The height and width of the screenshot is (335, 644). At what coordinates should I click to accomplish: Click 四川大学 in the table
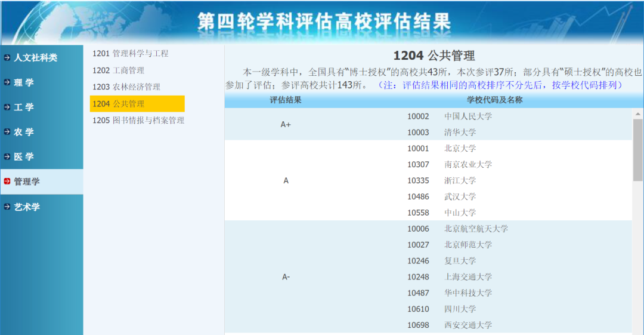(460, 309)
